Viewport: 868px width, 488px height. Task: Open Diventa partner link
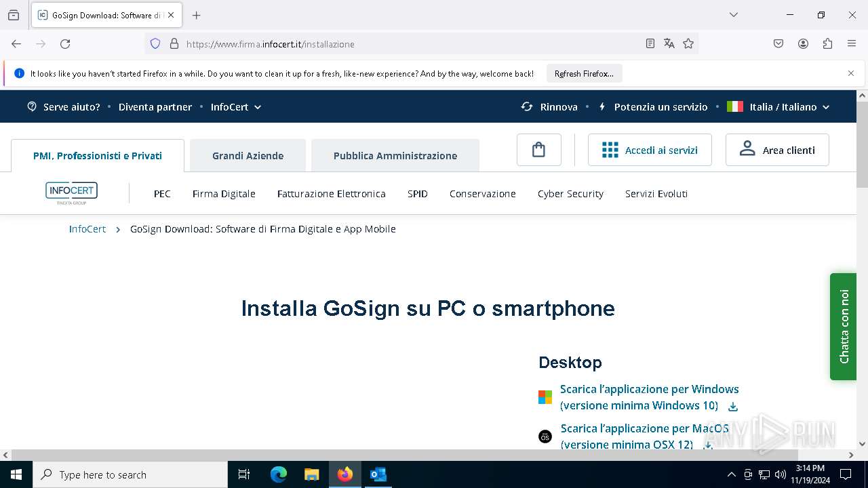pos(155,106)
